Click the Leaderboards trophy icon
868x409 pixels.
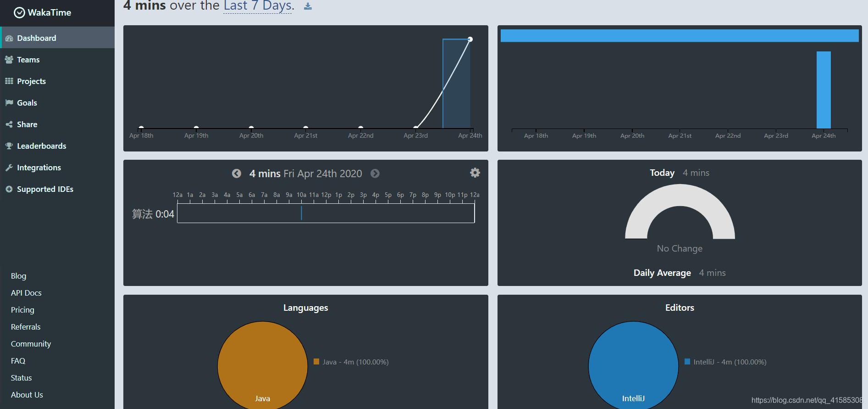(9, 146)
